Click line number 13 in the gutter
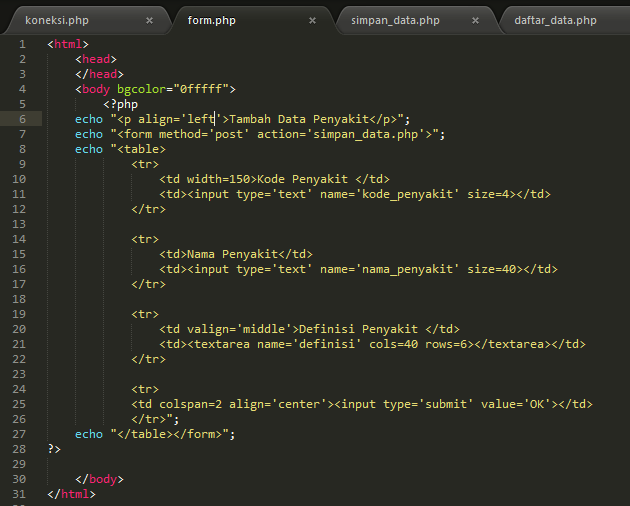 coord(19,224)
